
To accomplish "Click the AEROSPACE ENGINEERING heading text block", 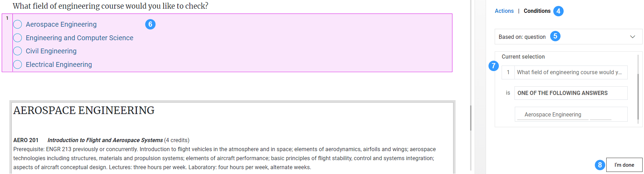I will click(84, 110).
